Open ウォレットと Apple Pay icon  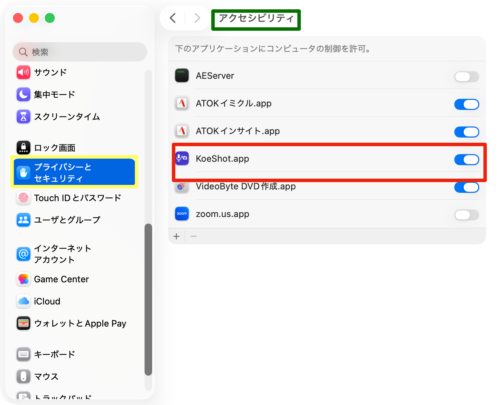click(23, 323)
